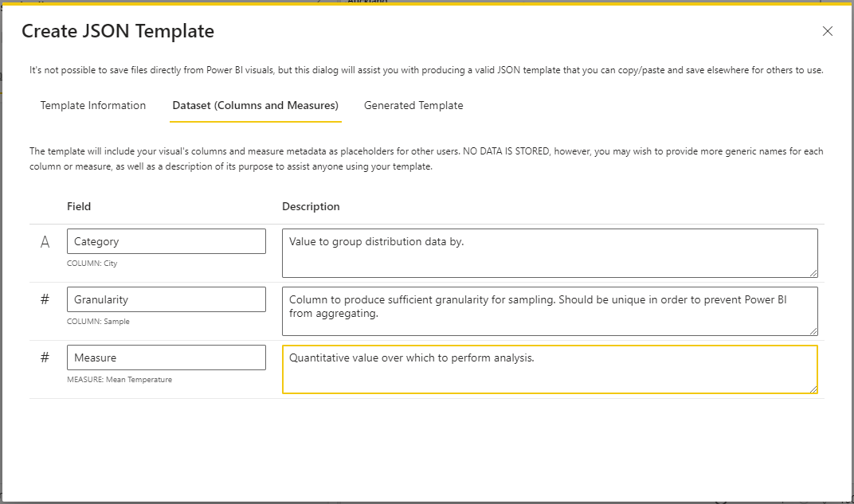Screen dimensions: 854x504
Task: Click the Field column header
Action: tap(79, 207)
